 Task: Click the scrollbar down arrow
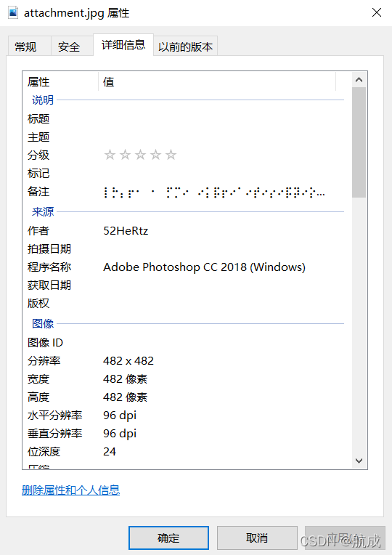tap(359, 461)
